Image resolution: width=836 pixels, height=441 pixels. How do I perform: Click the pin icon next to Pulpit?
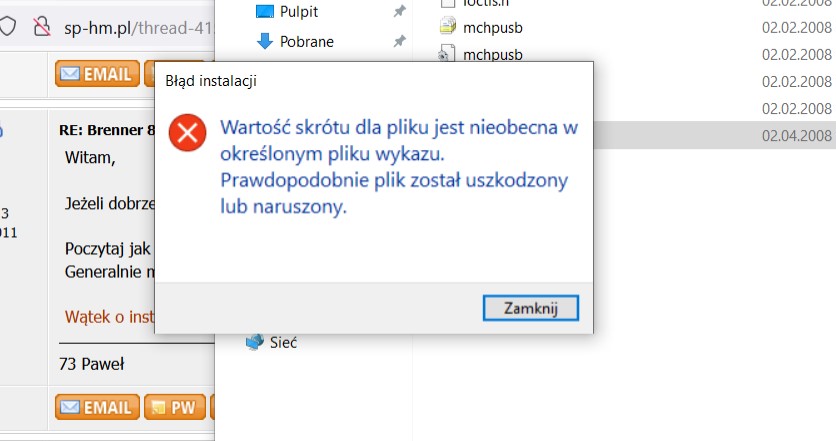tap(399, 12)
